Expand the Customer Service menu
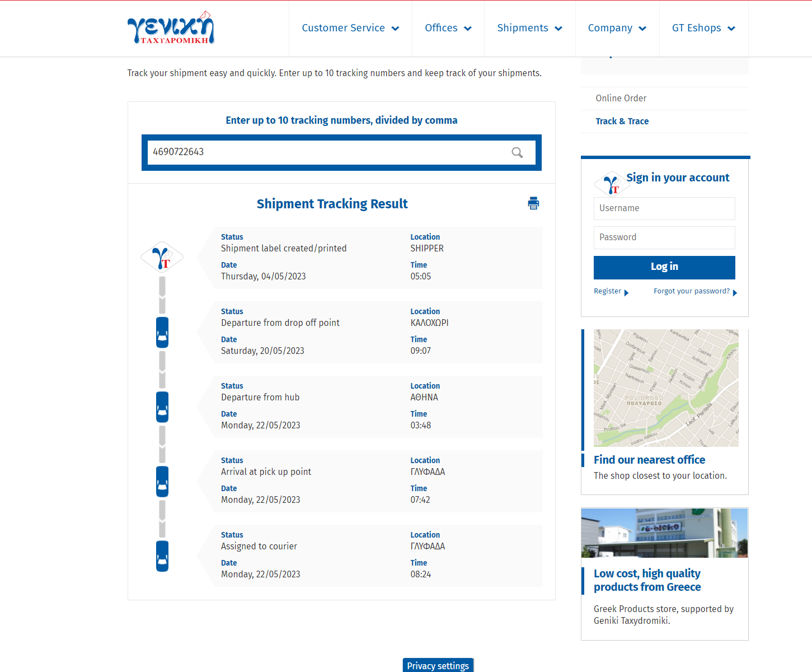The height and width of the screenshot is (672, 812). (x=350, y=28)
